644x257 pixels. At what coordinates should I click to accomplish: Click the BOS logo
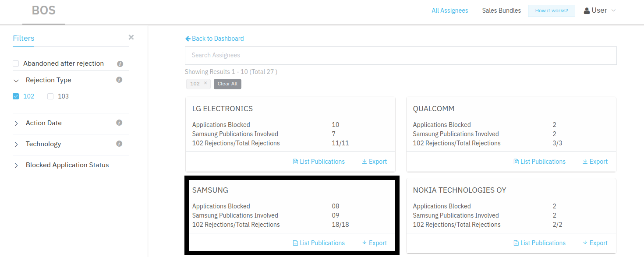pyautogui.click(x=44, y=11)
